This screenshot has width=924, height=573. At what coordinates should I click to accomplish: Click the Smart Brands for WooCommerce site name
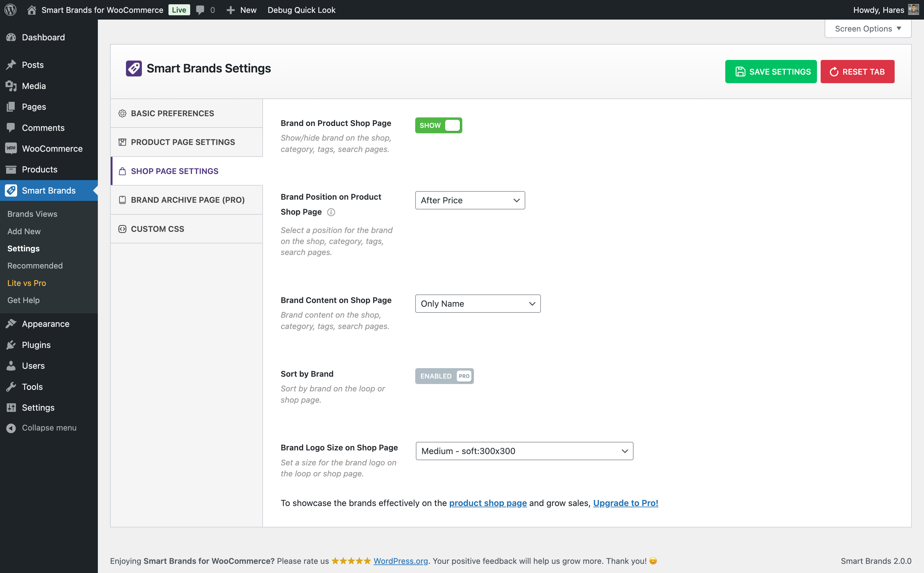102,10
